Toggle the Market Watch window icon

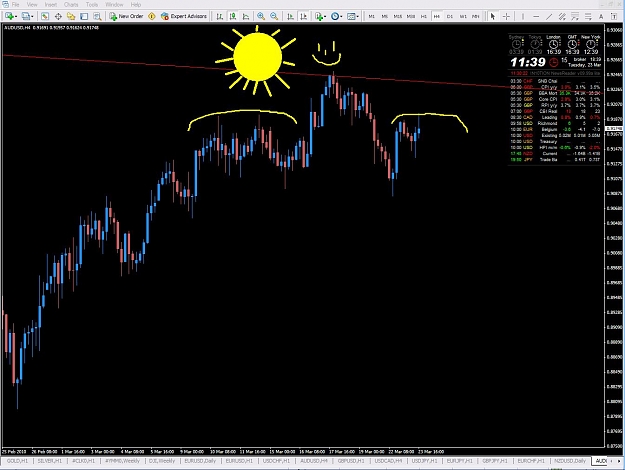coord(45,16)
